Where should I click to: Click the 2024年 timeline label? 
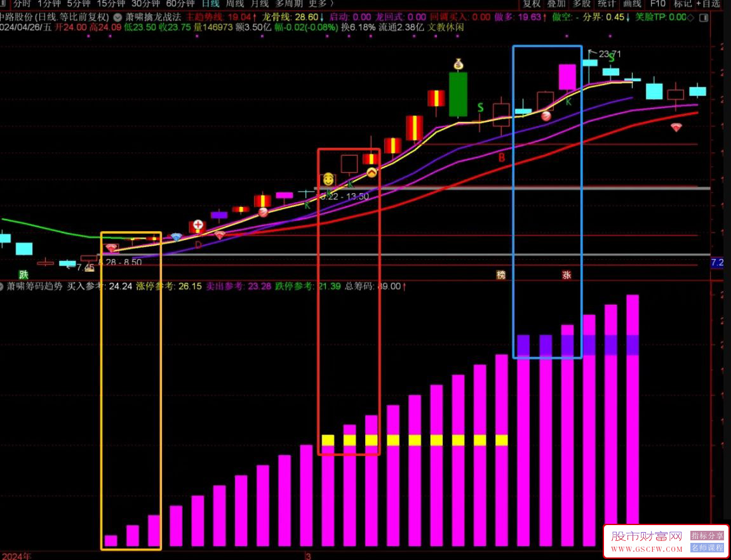pos(17,556)
